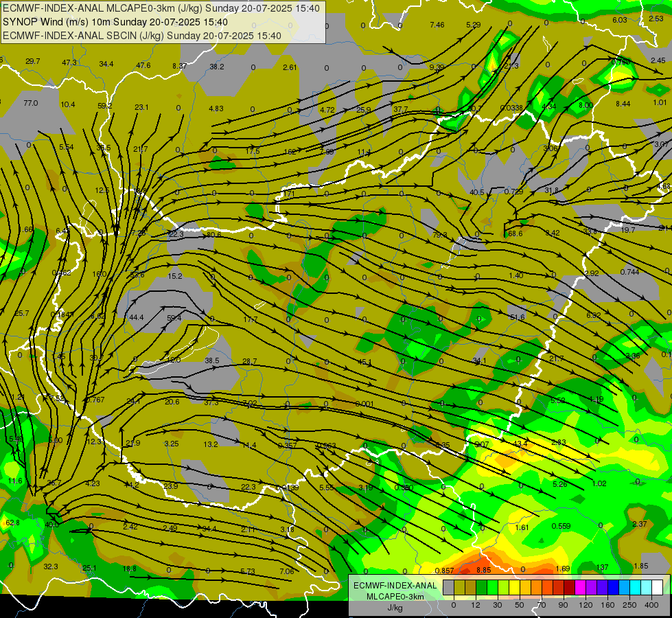672x618 pixels.
Task: Click the magenta swatch in the legend
Action: 580,587
